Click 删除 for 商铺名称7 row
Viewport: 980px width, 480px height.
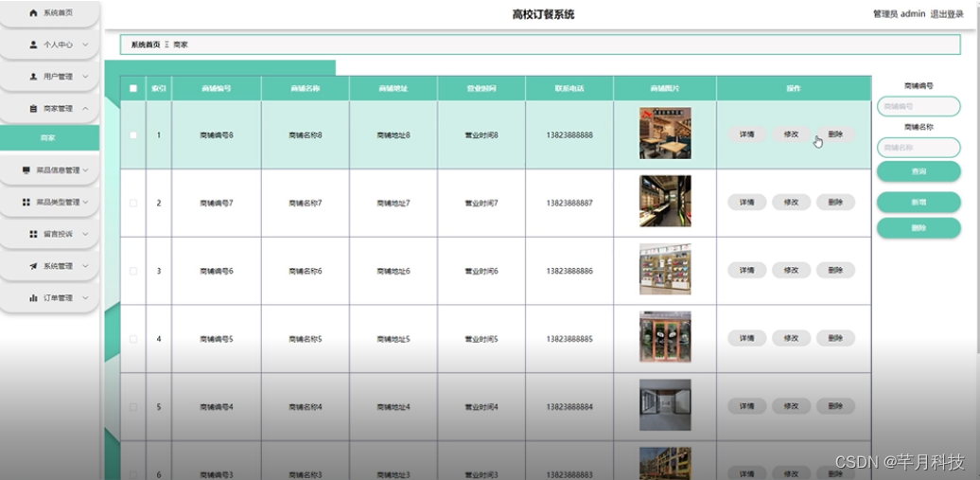(835, 203)
